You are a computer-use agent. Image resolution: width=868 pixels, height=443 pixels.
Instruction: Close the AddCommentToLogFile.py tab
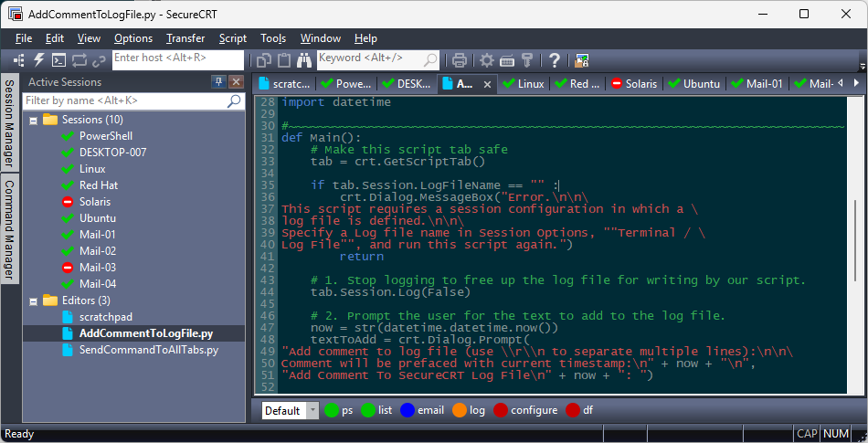[487, 84]
